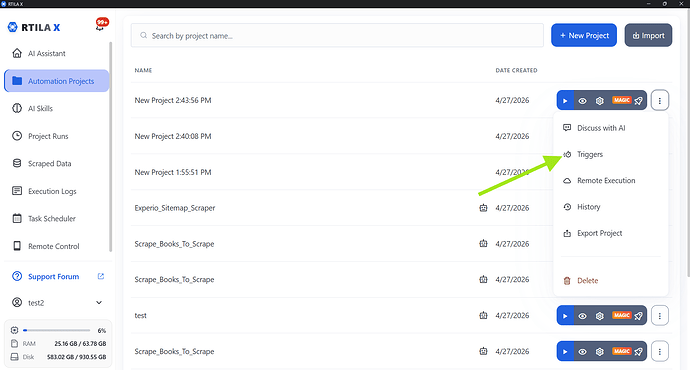Click the NAME column header

pyautogui.click(x=143, y=70)
